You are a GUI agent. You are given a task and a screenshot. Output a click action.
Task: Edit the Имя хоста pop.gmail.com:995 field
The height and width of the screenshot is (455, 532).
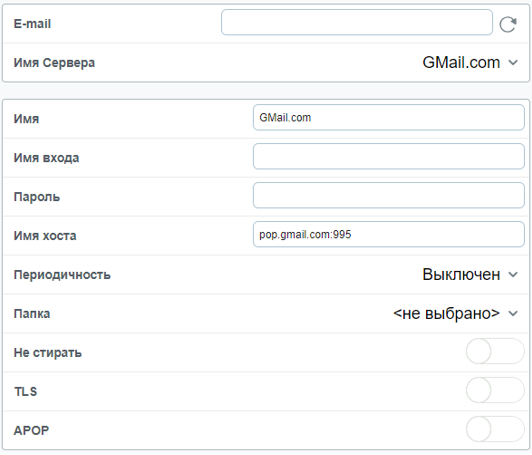[388, 234]
